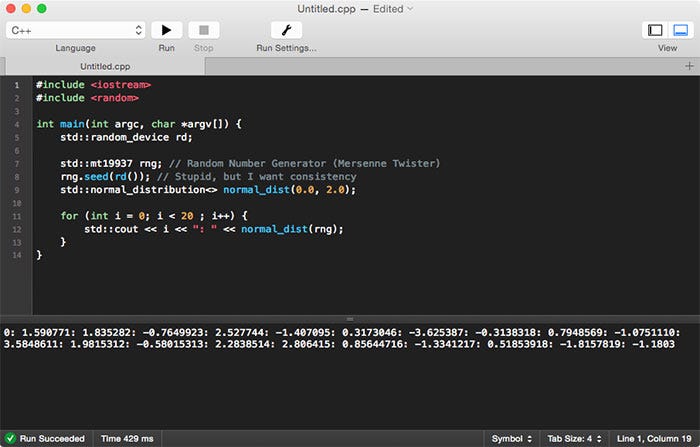
Task: Click the rng.seed(rd()) call
Action: [x=105, y=177]
